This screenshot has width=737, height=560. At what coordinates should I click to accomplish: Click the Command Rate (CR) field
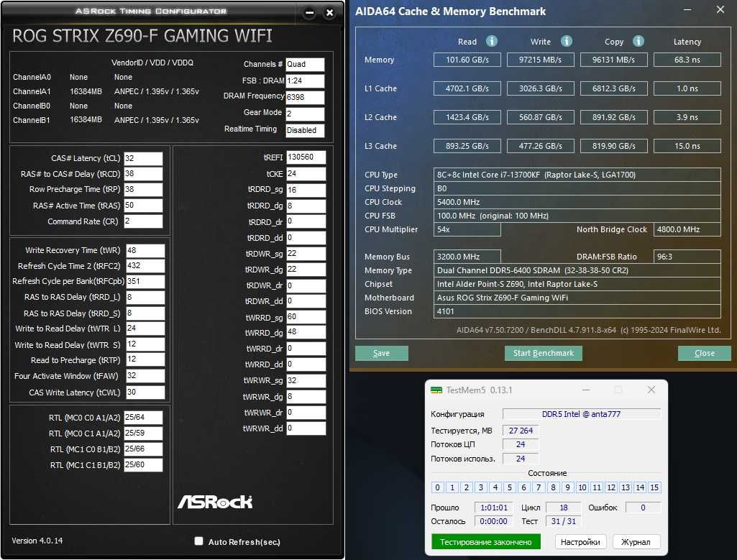click(x=143, y=221)
